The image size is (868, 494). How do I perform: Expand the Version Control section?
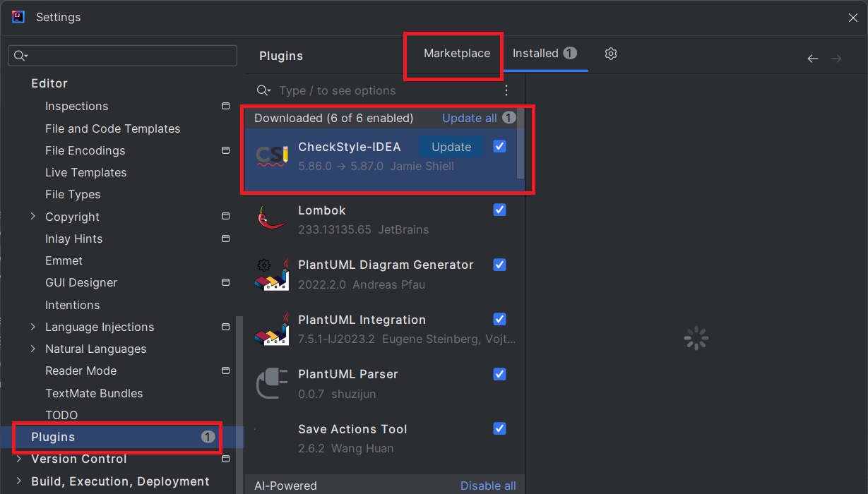click(x=19, y=459)
